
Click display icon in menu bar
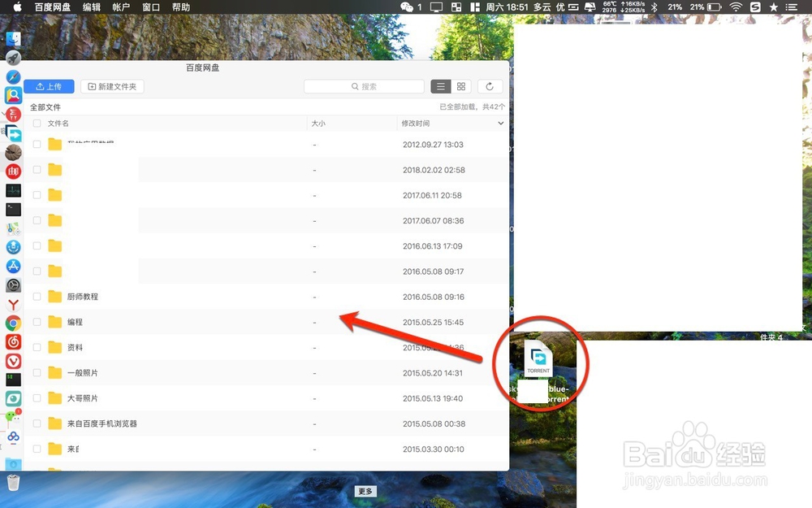(437, 7)
